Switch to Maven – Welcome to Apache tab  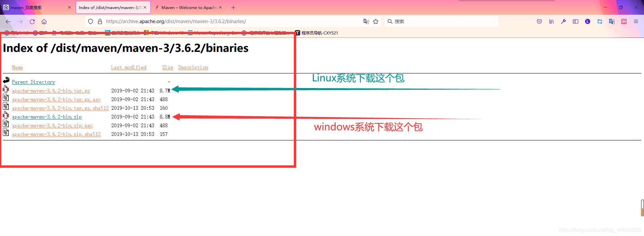coord(189,7)
